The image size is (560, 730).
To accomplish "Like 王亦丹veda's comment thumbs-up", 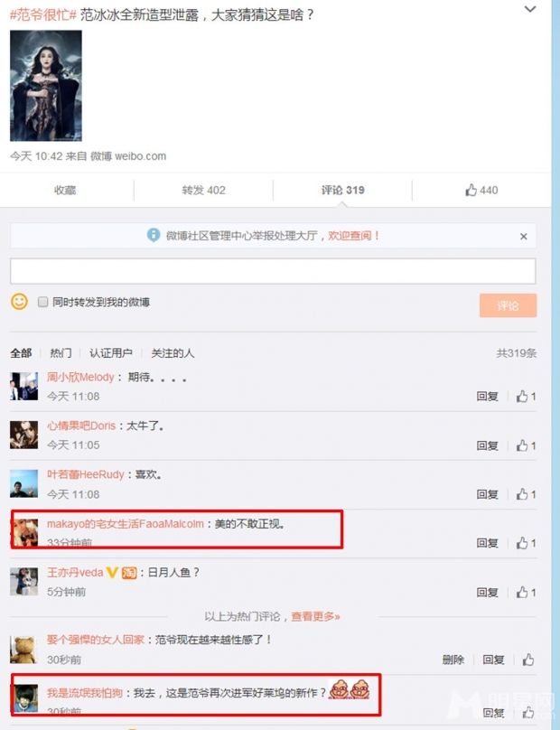I will (x=526, y=592).
